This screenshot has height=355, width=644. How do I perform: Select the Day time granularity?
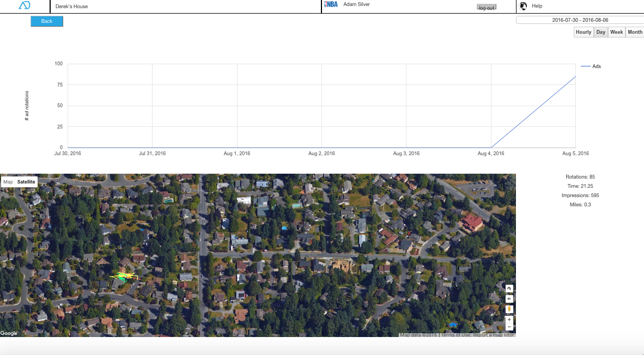pyautogui.click(x=600, y=32)
